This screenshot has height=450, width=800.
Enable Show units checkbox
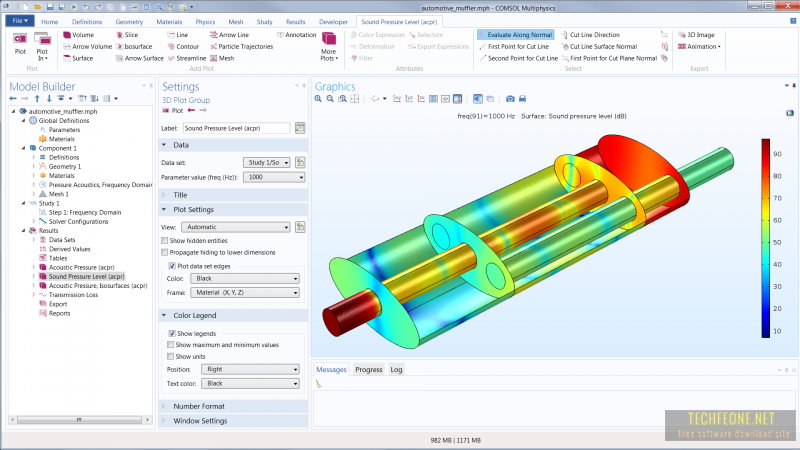click(x=170, y=356)
